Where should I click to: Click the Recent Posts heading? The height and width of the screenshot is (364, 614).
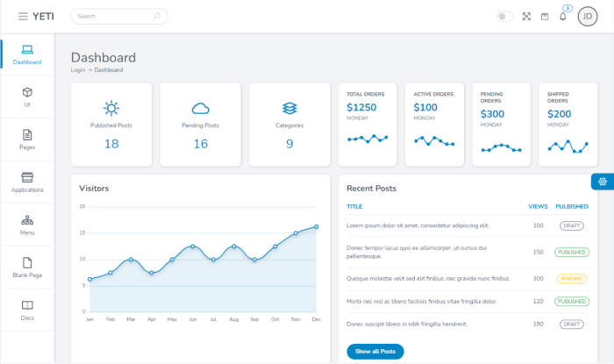(371, 189)
